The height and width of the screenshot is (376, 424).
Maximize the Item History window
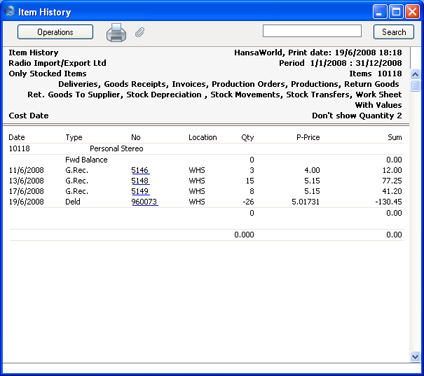click(x=396, y=12)
